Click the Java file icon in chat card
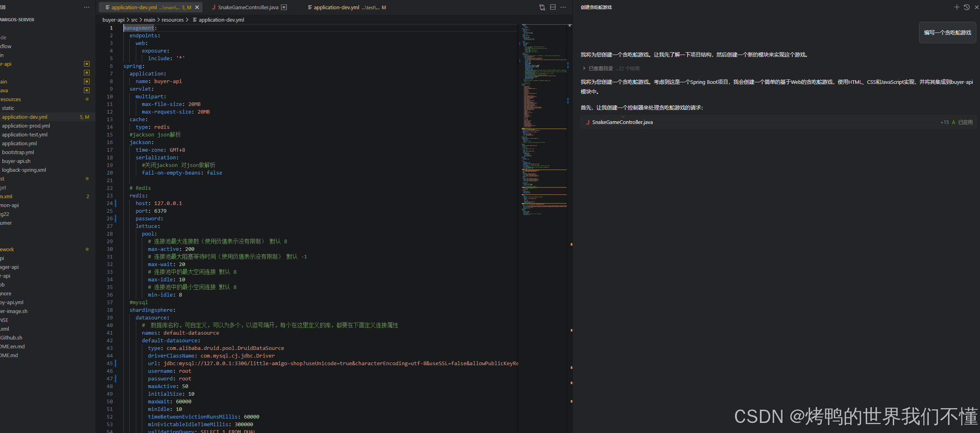This screenshot has height=433, width=980. pyautogui.click(x=588, y=122)
